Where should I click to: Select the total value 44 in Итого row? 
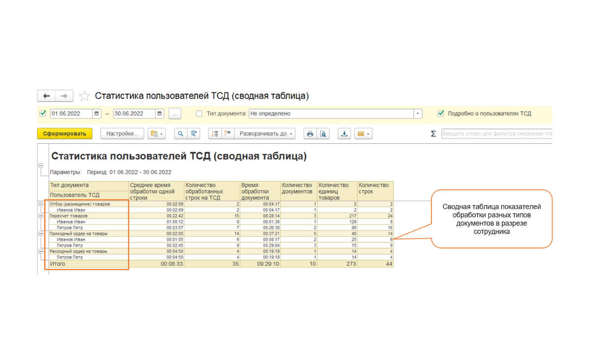[x=389, y=264]
